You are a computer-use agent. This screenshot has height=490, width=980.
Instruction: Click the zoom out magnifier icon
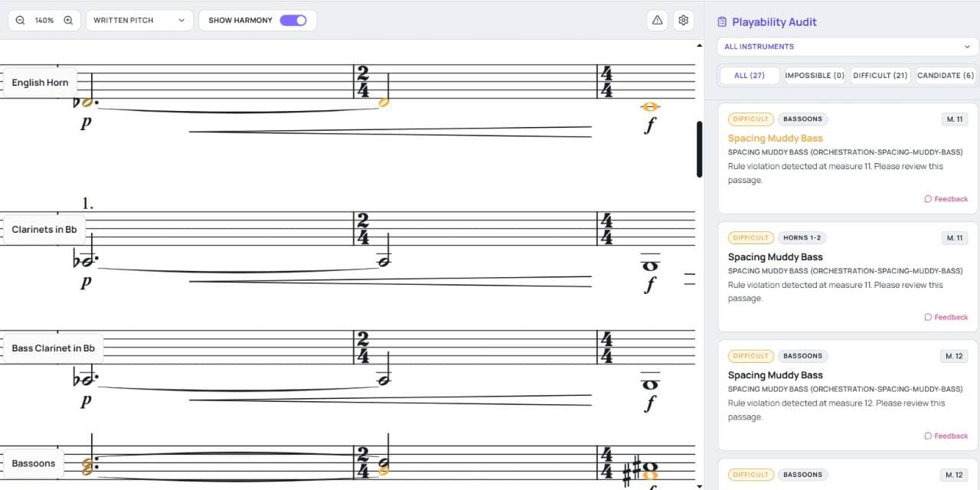(20, 21)
